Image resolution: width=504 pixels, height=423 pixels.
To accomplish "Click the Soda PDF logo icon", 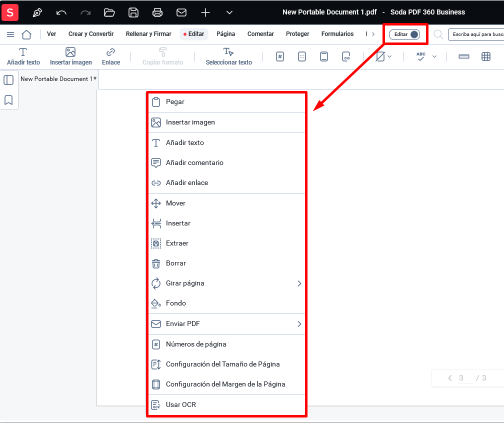I will pyautogui.click(x=9, y=12).
